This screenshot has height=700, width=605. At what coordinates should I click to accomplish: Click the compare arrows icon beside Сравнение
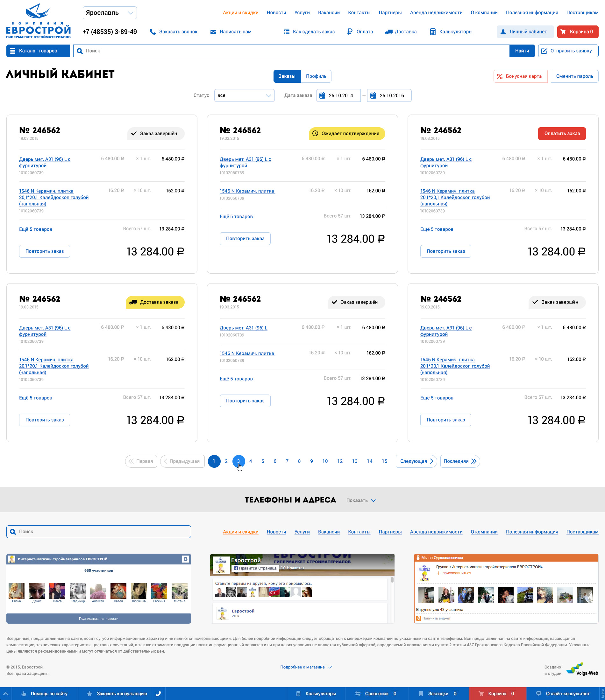tap(358, 694)
